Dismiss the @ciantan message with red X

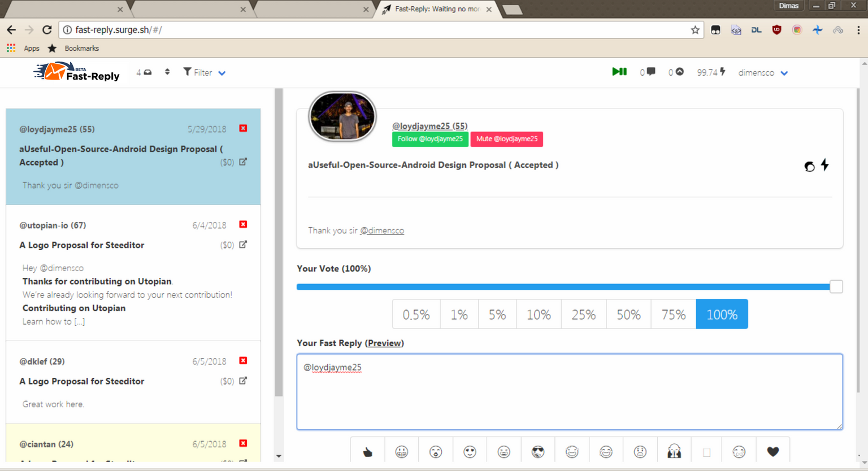(243, 443)
